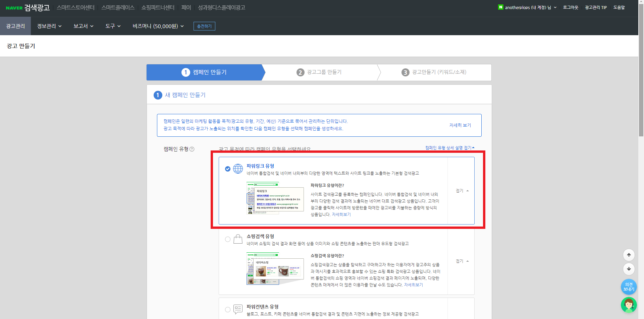This screenshot has width=644, height=319.
Task: Click the downward scroll arrow button
Action: point(629,269)
